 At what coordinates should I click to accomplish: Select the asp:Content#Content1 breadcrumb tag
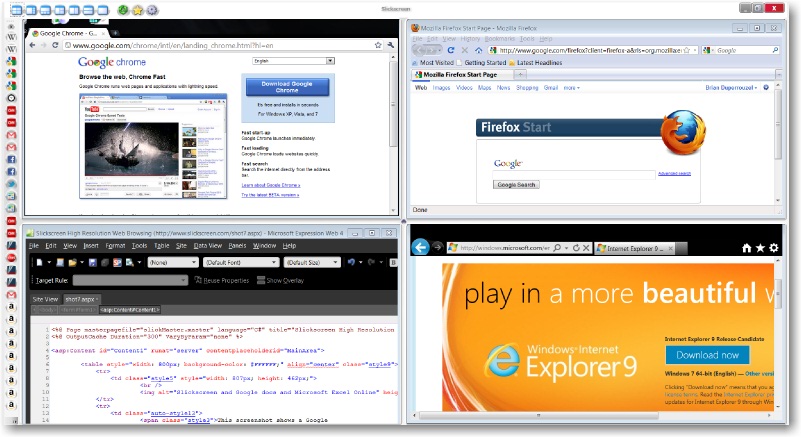point(130,310)
